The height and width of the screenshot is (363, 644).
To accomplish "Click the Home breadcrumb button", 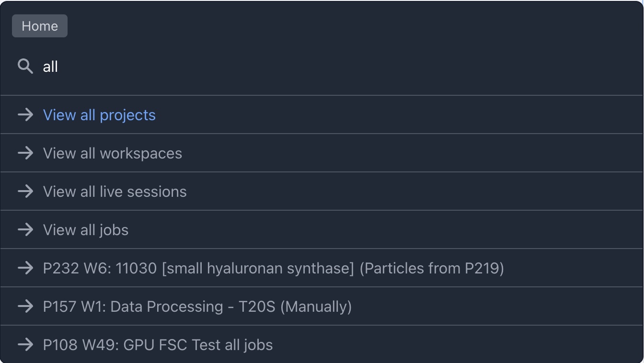I will [40, 26].
